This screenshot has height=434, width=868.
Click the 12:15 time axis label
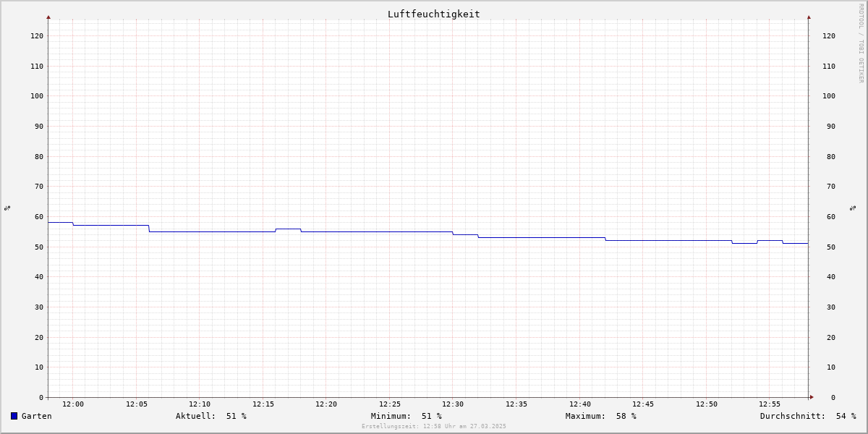point(263,404)
